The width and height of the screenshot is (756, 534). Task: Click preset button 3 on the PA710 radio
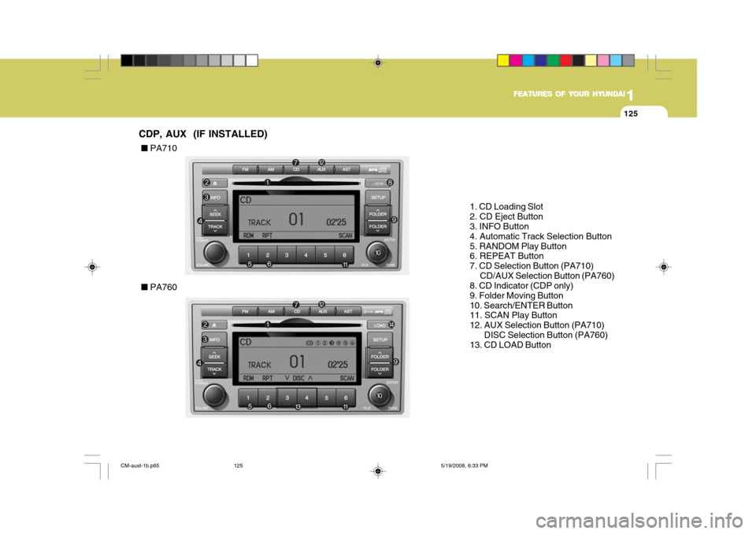point(287,254)
